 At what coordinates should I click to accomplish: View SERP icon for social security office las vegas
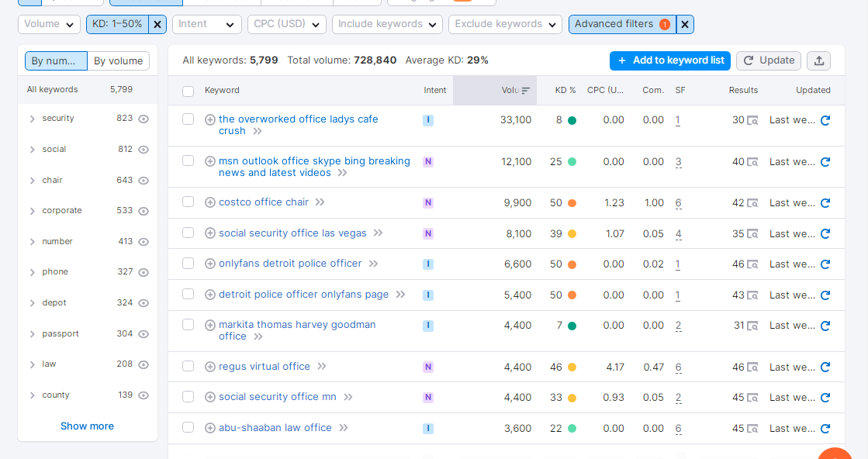pyautogui.click(x=752, y=234)
